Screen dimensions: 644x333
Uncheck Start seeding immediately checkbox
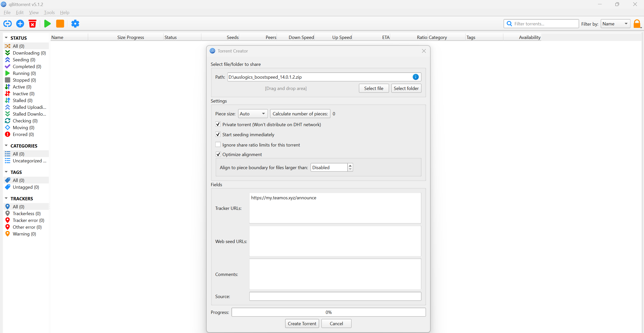[218, 134]
